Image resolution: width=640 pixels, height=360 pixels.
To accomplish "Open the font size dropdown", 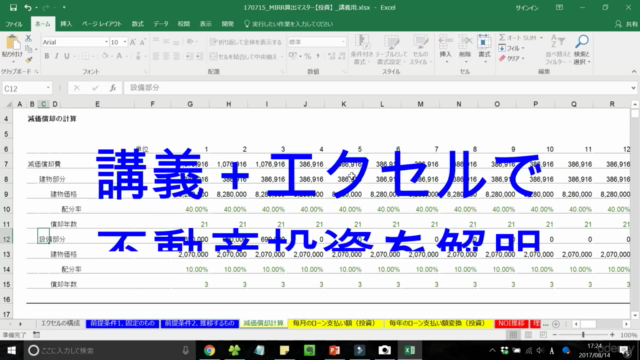I will (x=124, y=42).
